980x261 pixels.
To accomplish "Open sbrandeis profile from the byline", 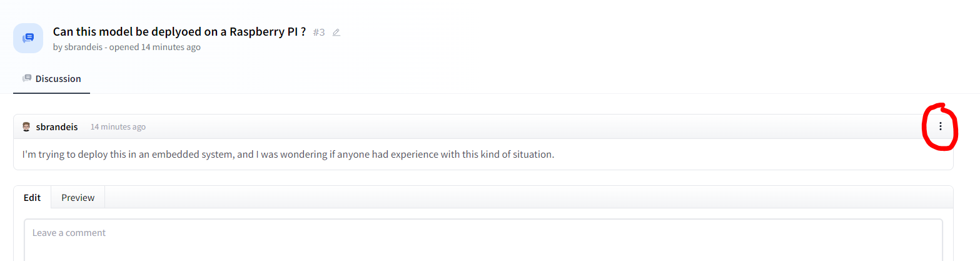I will (83, 47).
